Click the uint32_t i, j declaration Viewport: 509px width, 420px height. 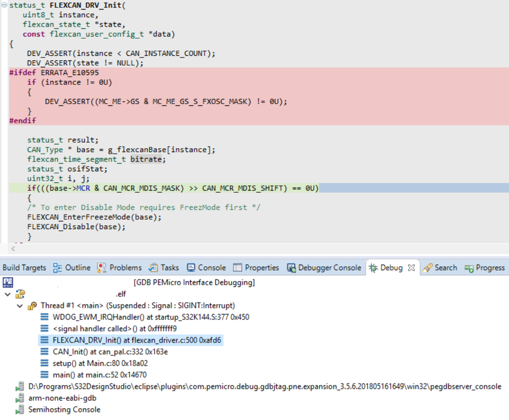click(x=59, y=179)
